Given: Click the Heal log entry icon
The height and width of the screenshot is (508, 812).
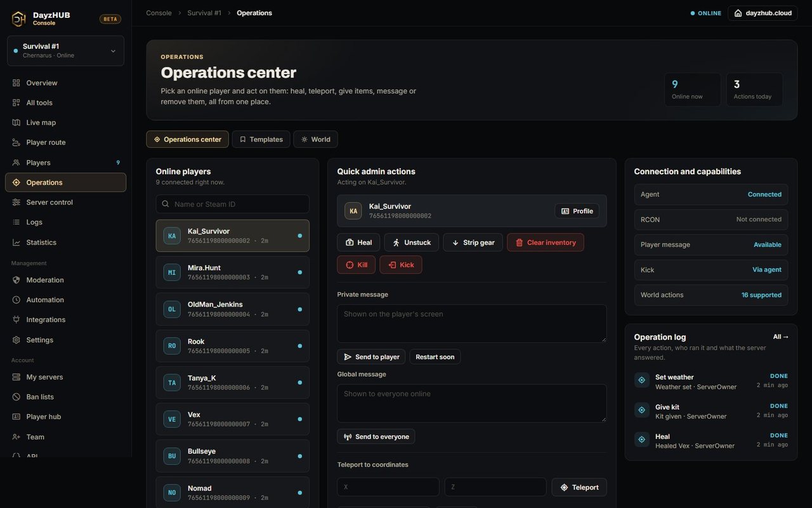Looking at the screenshot, I should click(642, 439).
